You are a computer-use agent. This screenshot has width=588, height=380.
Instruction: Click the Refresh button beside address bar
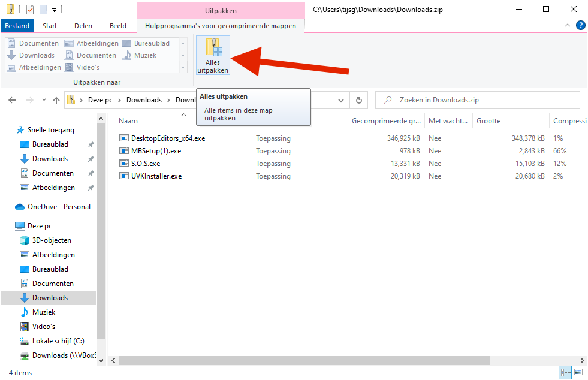(x=358, y=100)
